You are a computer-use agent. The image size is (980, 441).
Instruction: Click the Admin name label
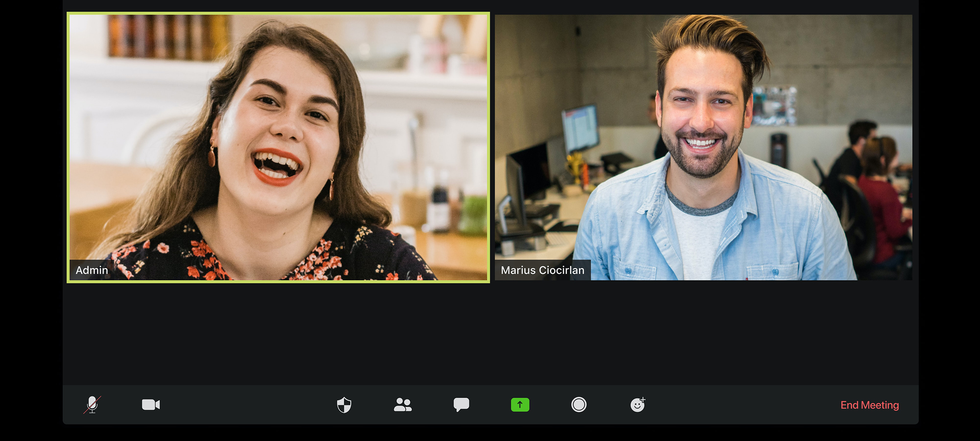[x=92, y=270]
